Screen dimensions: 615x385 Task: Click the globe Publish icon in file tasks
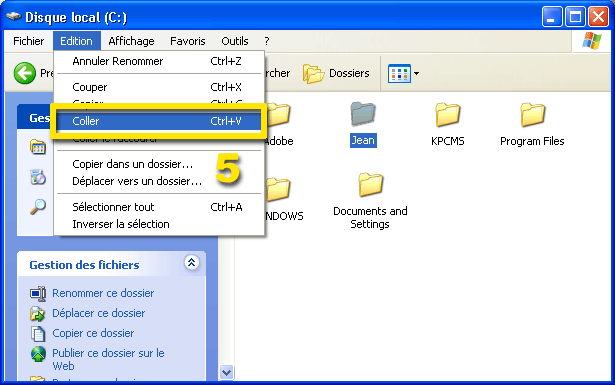[x=38, y=354]
